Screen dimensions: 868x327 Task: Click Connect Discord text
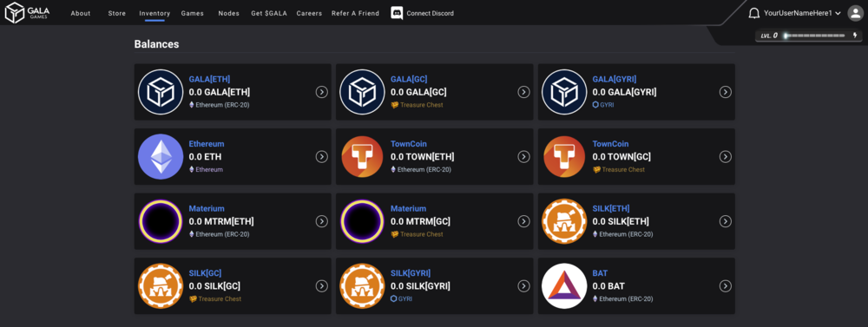[x=431, y=13]
